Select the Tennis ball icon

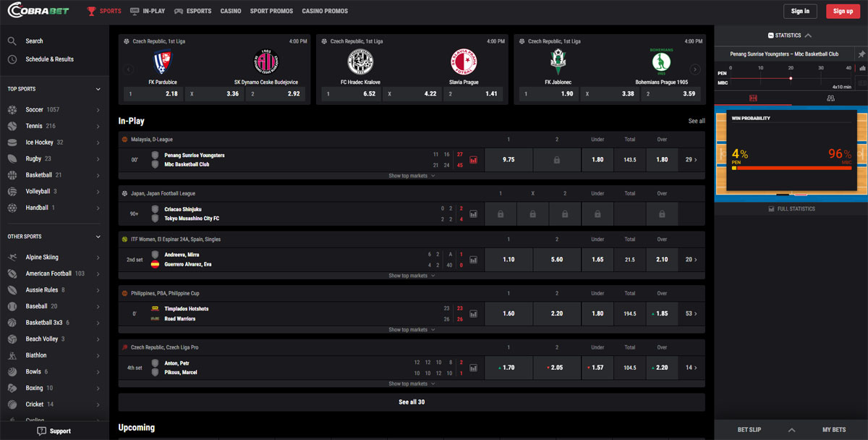pyautogui.click(x=12, y=126)
